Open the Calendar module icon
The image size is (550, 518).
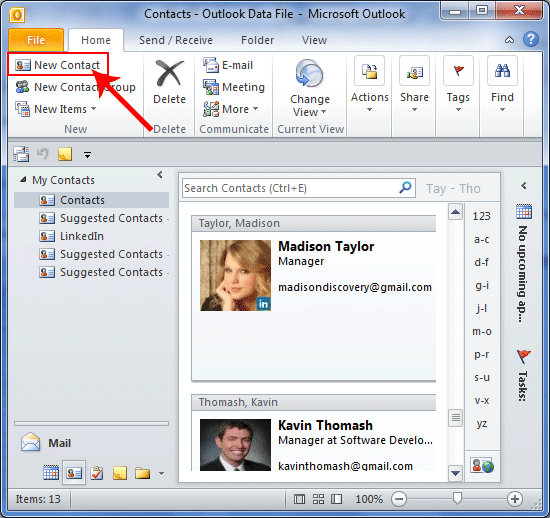51,473
